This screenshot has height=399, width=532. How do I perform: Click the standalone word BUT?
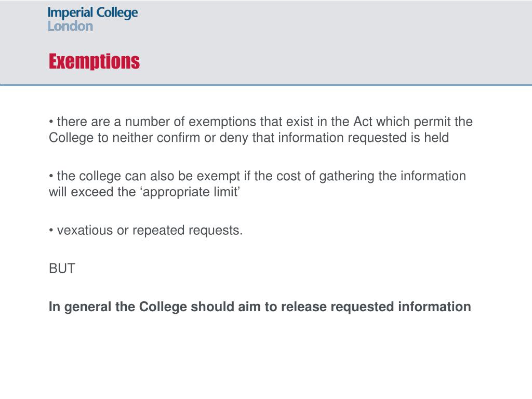[x=62, y=269]
